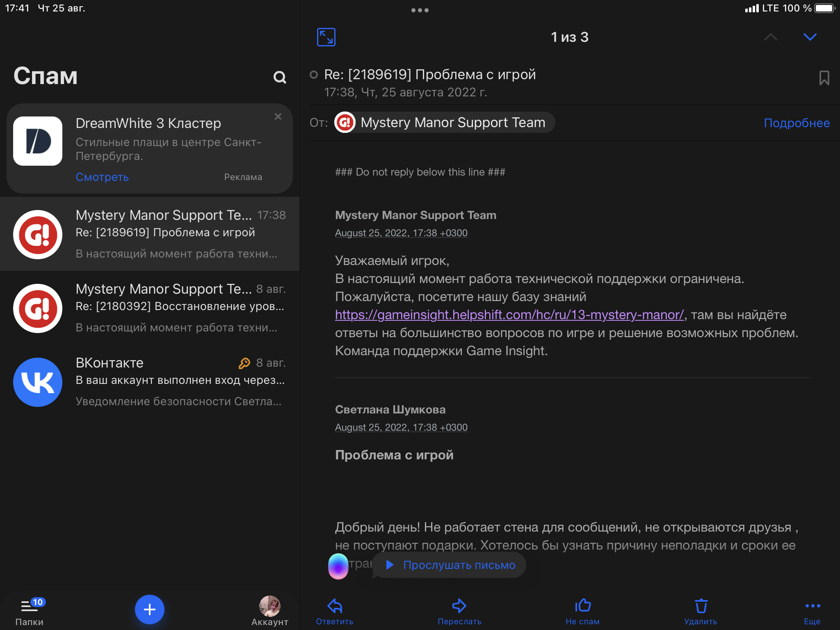Open Папки folders tab
Image resolution: width=840 pixels, height=630 pixels.
[x=30, y=611]
